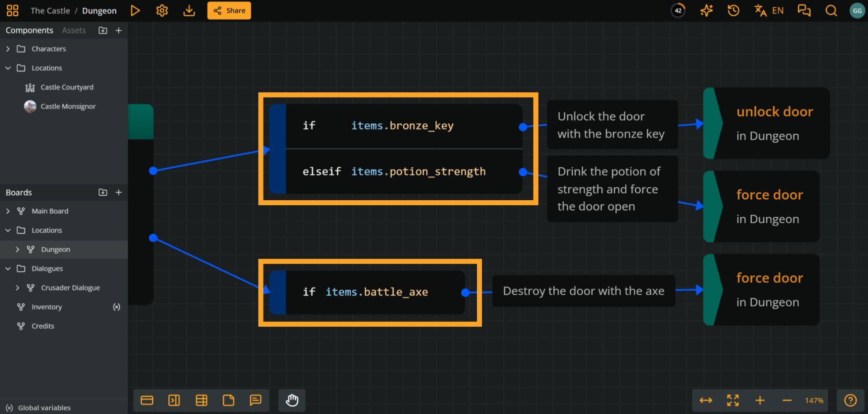
Task: Collapse the Locations folder in Boards
Action: [8, 230]
